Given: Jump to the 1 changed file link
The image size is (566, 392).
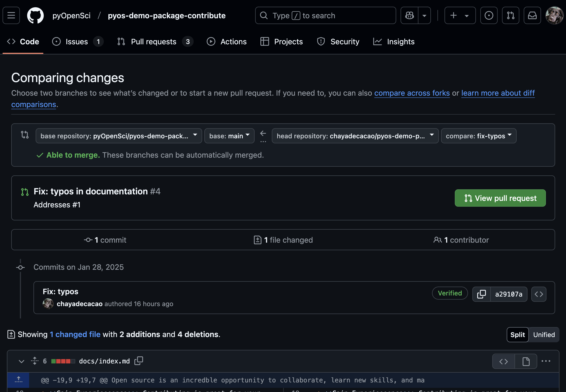Looking at the screenshot, I should [75, 335].
